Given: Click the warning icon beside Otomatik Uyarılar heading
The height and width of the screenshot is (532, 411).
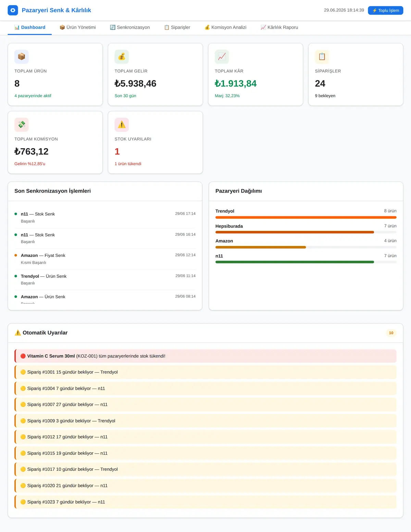Looking at the screenshot, I should tap(18, 333).
